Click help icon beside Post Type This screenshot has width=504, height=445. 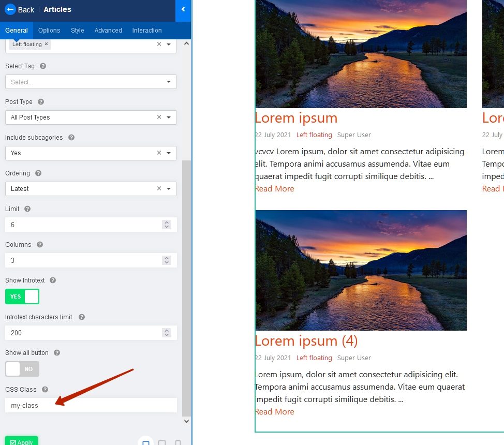click(x=41, y=102)
